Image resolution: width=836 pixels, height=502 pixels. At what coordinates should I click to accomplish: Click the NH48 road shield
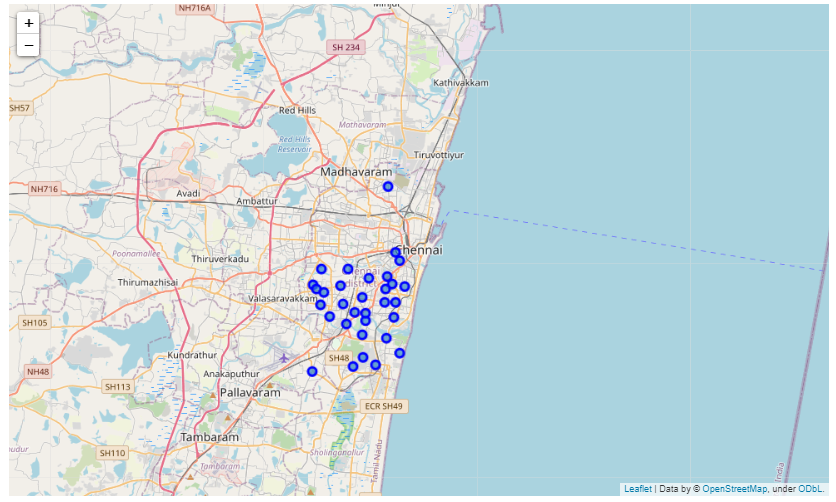(38, 371)
